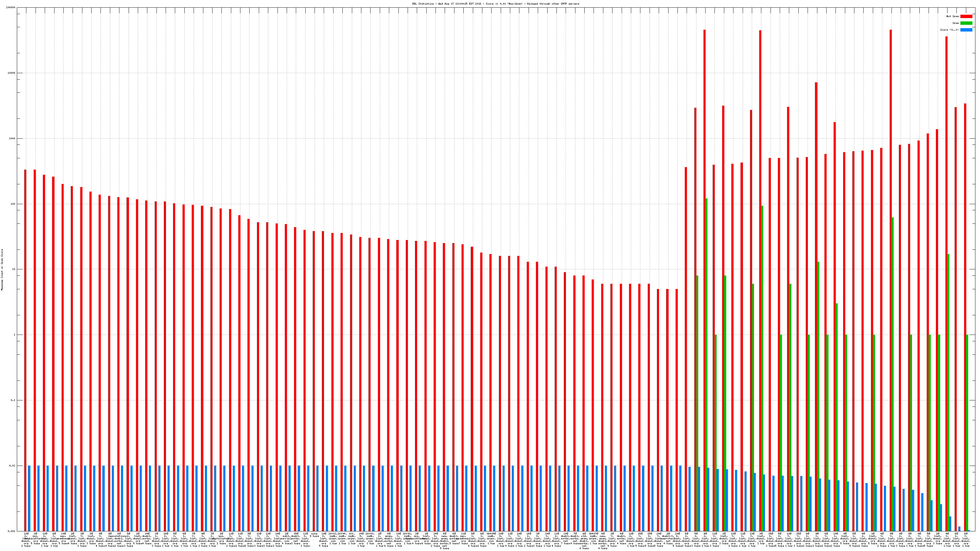Click the 0.001 y-axis tick label

pyautogui.click(x=12, y=531)
